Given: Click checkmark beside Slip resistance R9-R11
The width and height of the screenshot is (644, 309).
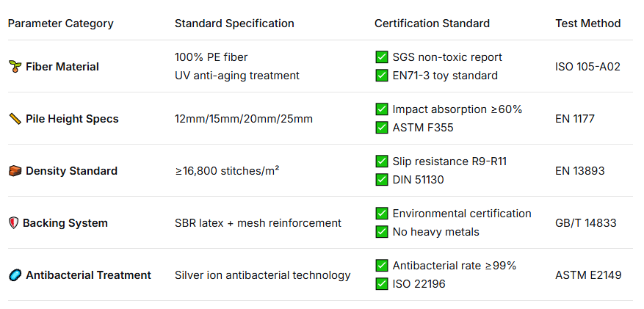Looking at the screenshot, I should coord(381,161).
